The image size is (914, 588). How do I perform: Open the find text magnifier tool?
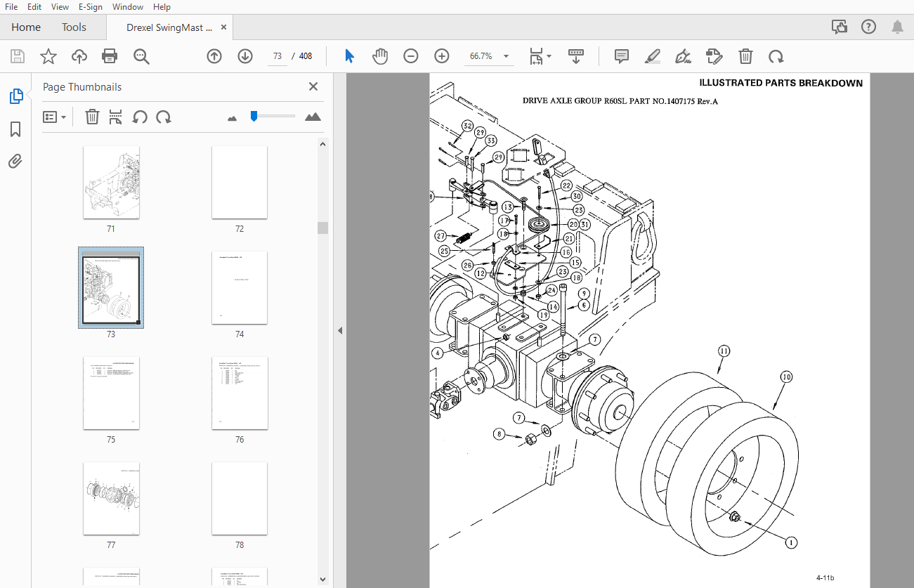(142, 56)
